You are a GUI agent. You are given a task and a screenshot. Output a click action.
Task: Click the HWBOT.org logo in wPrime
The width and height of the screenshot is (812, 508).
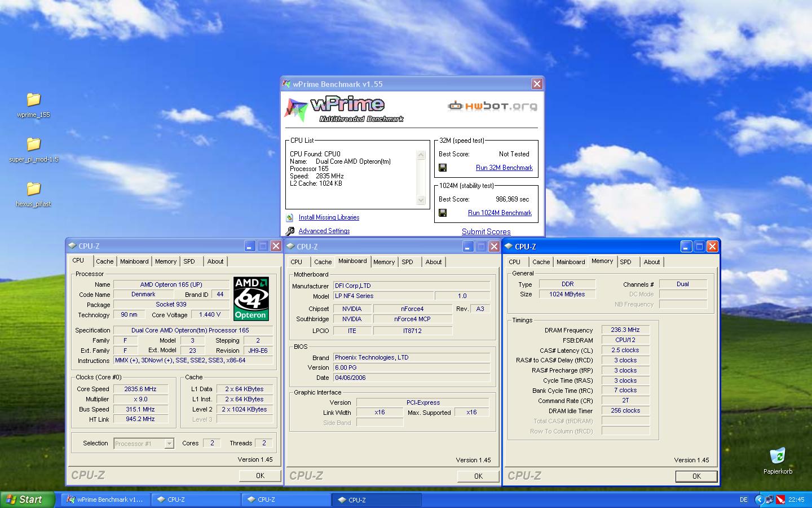[x=492, y=106]
